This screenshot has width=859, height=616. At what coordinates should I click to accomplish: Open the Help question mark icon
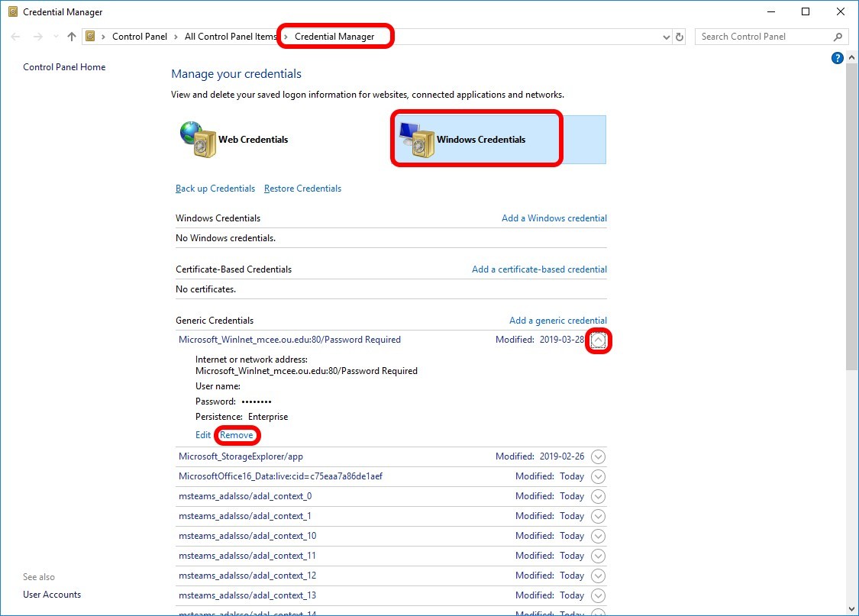click(837, 57)
